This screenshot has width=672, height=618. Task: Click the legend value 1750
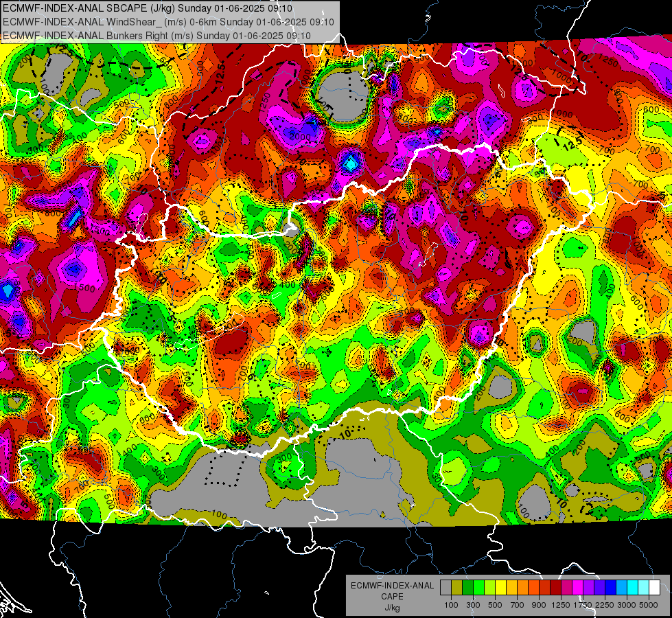[583, 605]
